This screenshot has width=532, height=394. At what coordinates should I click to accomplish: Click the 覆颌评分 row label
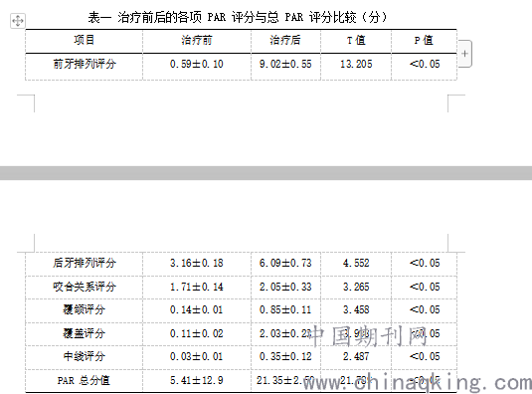pos(85,309)
